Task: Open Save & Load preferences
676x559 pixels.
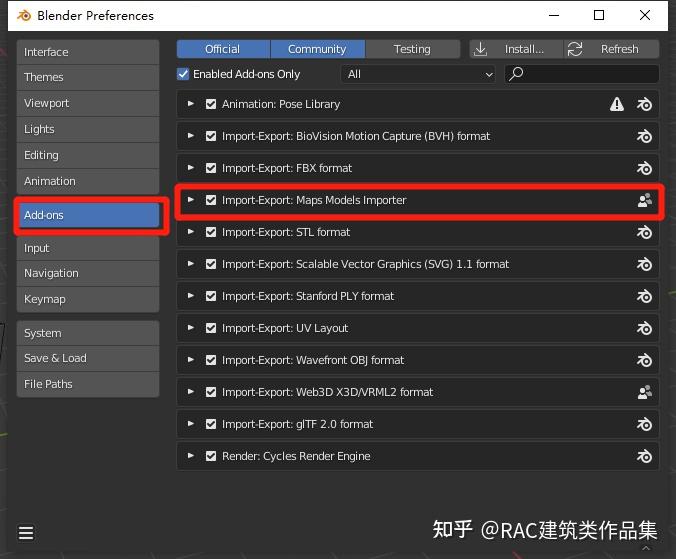Action: (88, 359)
